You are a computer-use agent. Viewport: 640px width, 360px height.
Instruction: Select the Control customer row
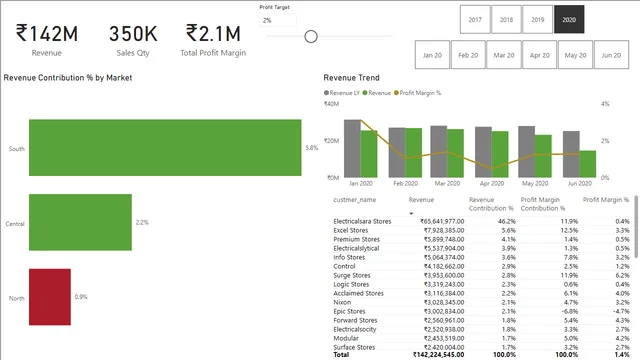482,266
